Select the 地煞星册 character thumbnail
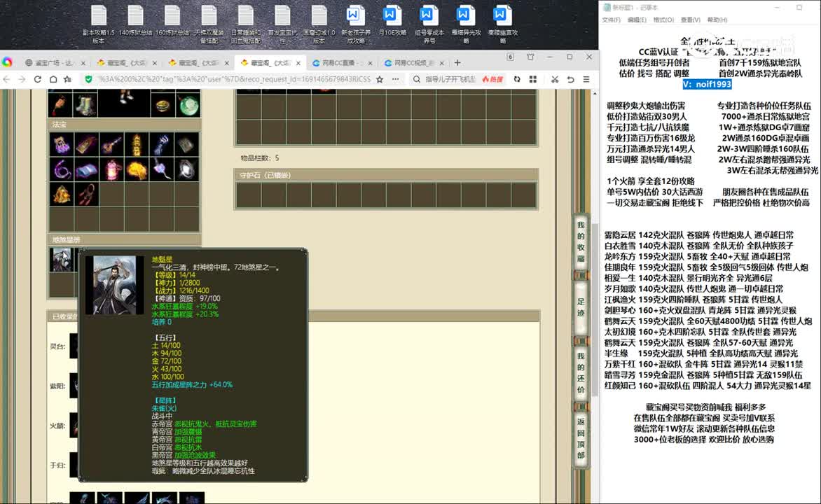 pos(62,260)
